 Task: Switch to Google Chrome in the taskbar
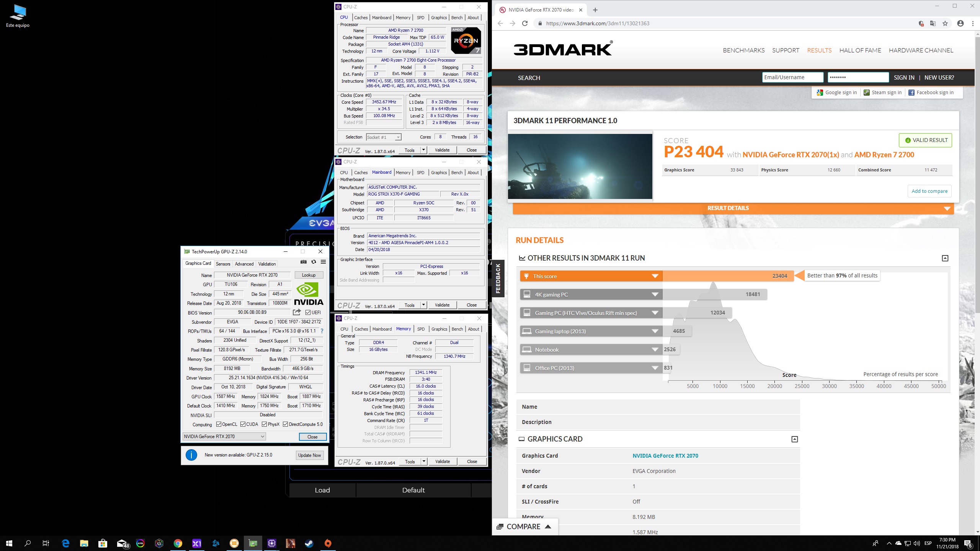tap(178, 543)
